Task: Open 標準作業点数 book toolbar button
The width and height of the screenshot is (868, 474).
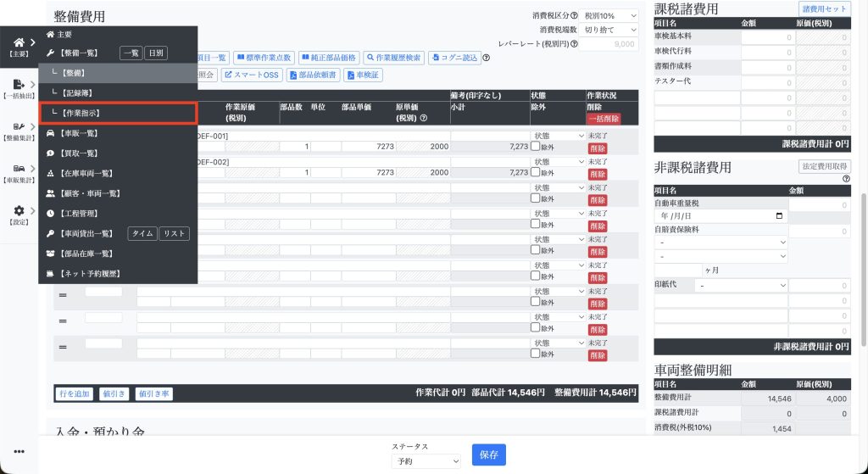Action: click(x=264, y=58)
